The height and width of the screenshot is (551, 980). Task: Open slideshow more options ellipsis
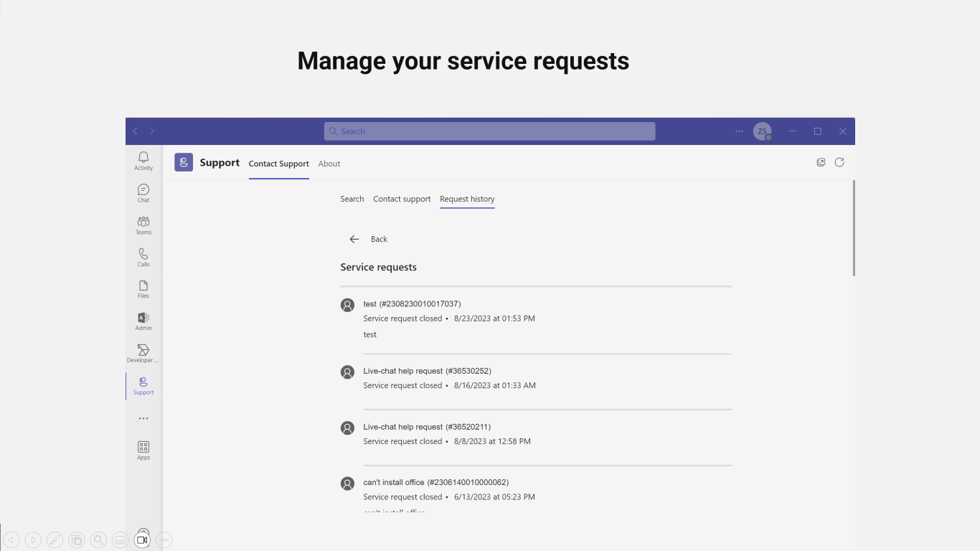tap(164, 540)
